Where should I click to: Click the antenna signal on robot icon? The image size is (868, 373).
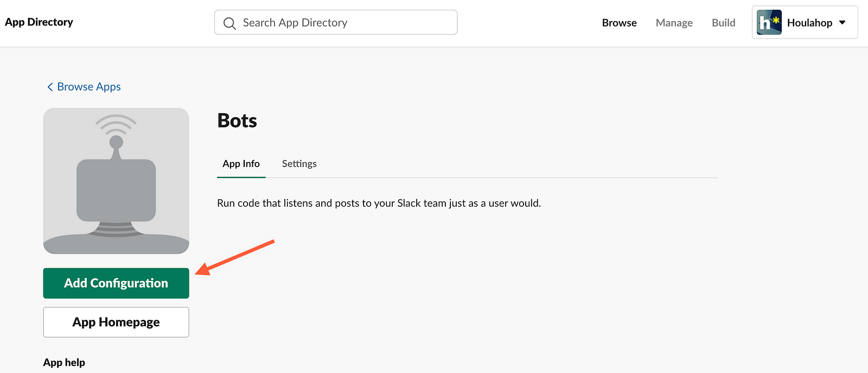(x=116, y=125)
